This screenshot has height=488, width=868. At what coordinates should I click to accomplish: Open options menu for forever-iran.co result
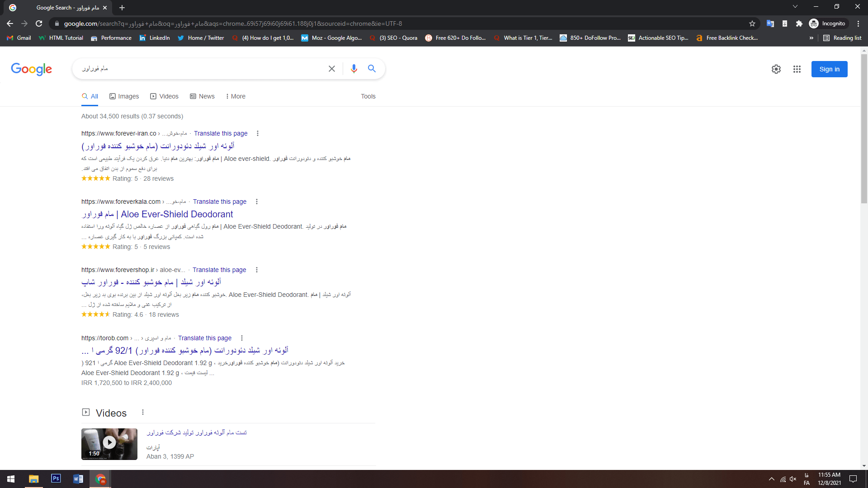click(x=258, y=133)
